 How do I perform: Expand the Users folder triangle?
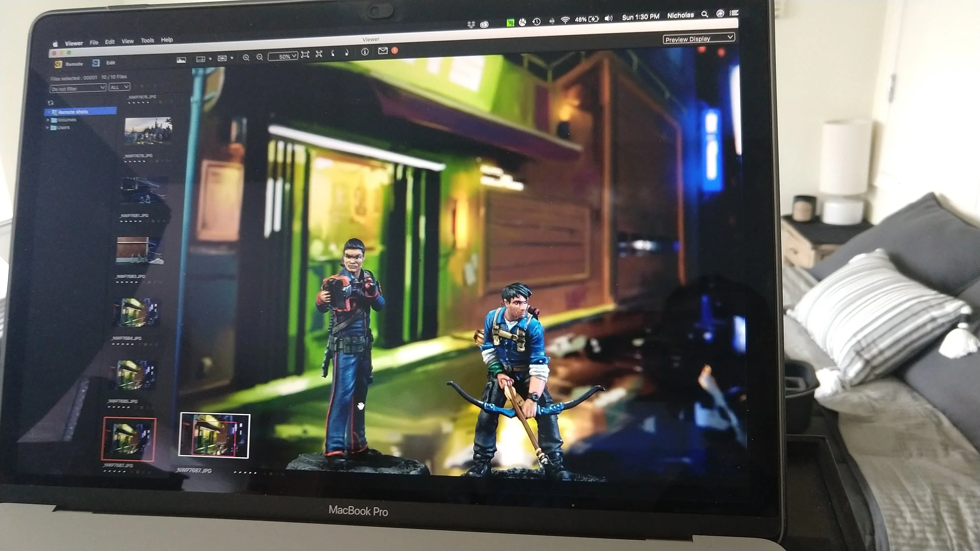[x=48, y=128]
